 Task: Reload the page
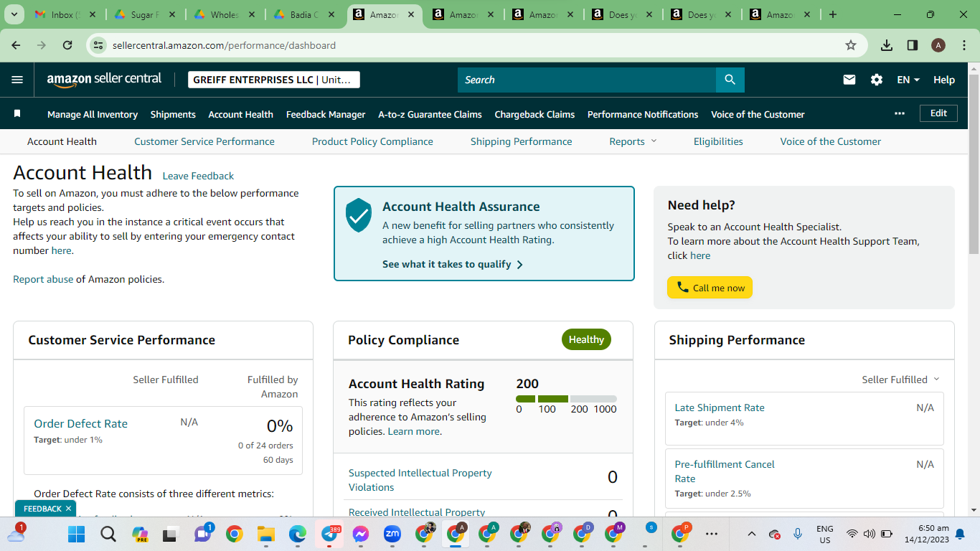[x=67, y=45]
